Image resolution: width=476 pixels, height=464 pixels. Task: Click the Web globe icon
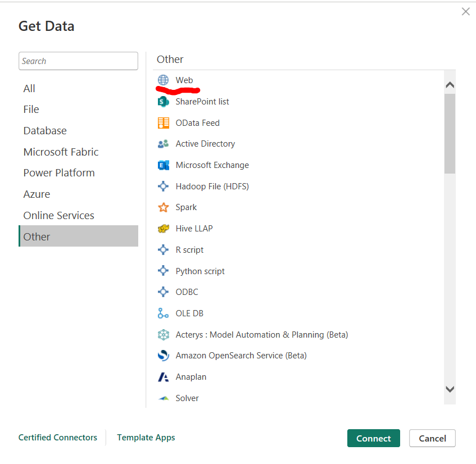tap(163, 80)
